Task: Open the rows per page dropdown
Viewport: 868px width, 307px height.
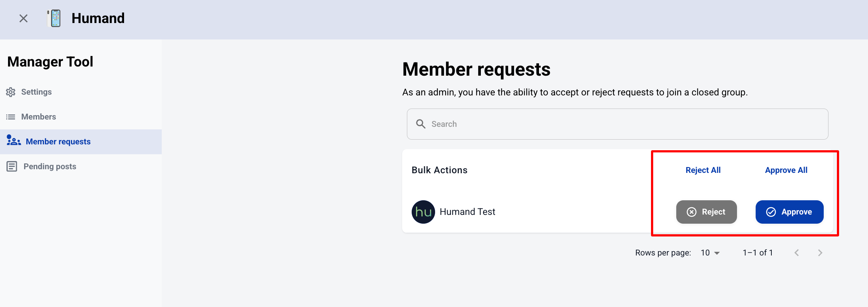Action: [x=710, y=253]
